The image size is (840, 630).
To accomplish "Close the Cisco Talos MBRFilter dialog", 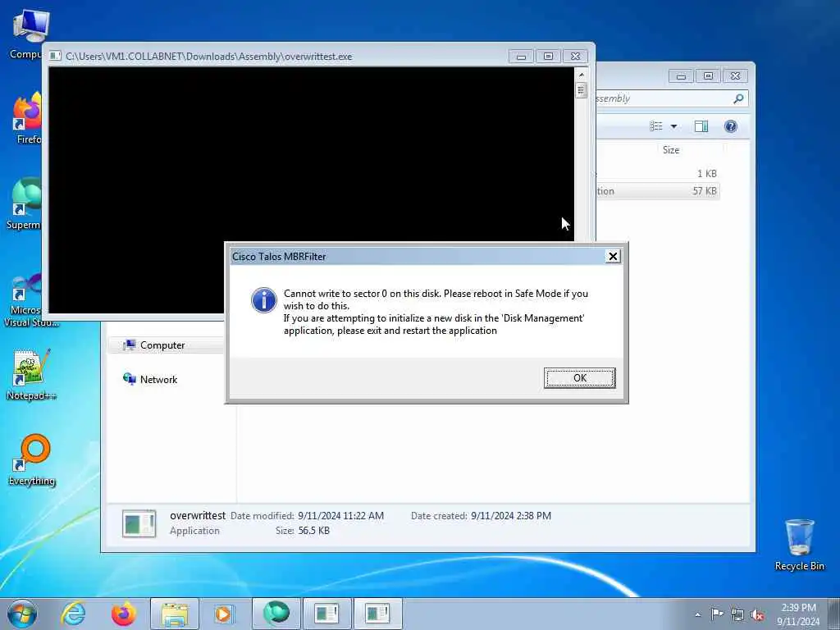I will pyautogui.click(x=613, y=256).
